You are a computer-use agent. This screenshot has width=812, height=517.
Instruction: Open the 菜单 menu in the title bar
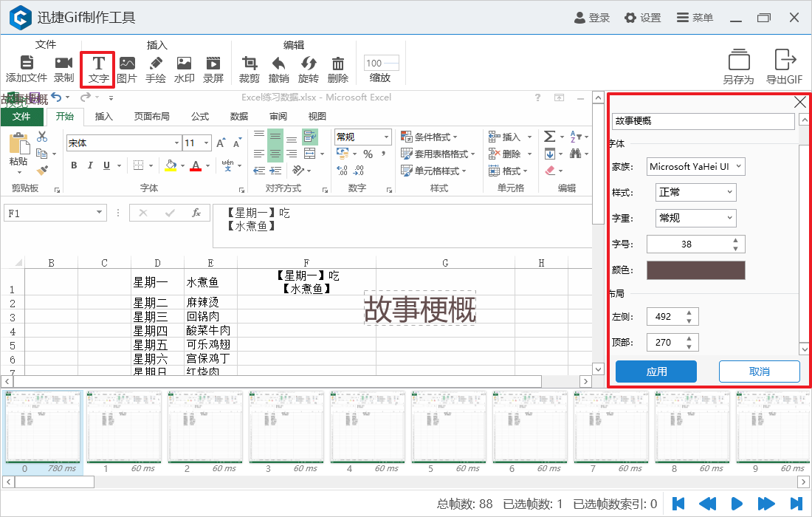(694, 18)
